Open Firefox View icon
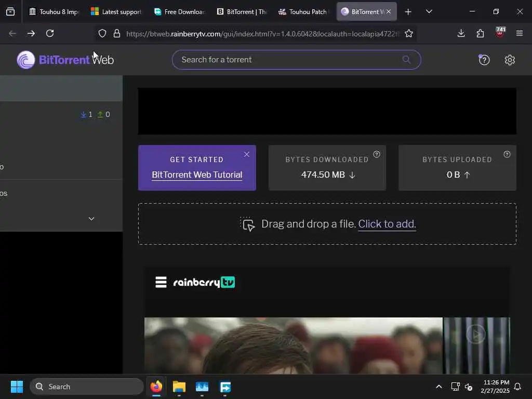Viewport: 532px width, 399px height. (10, 12)
